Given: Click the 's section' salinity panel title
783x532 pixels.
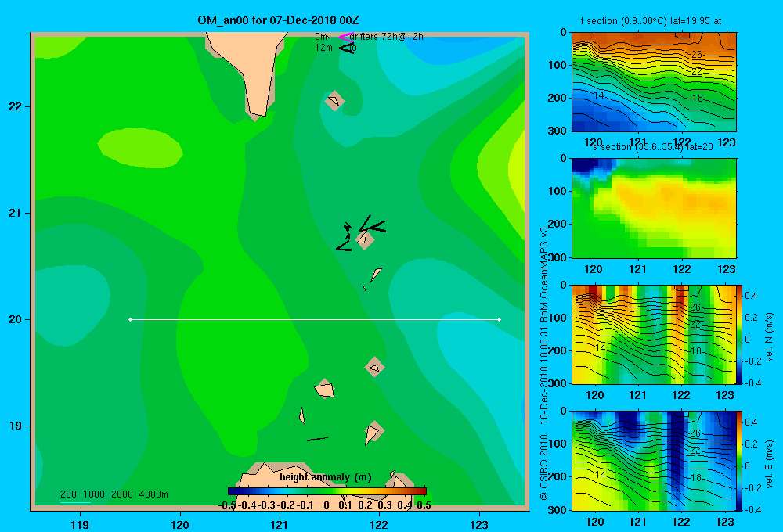Looking at the screenshot, I should pos(653,147).
